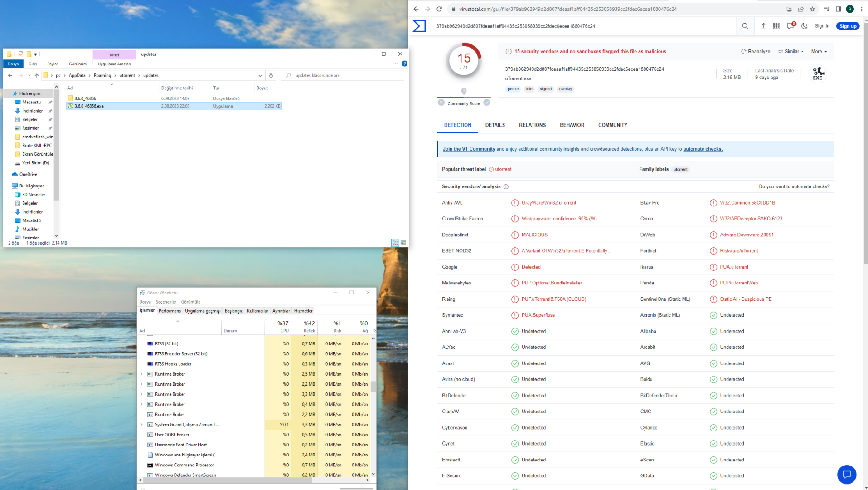The height and width of the screenshot is (490, 868).
Task: Expand the first Runtime Broker row
Action: pyautogui.click(x=141, y=374)
